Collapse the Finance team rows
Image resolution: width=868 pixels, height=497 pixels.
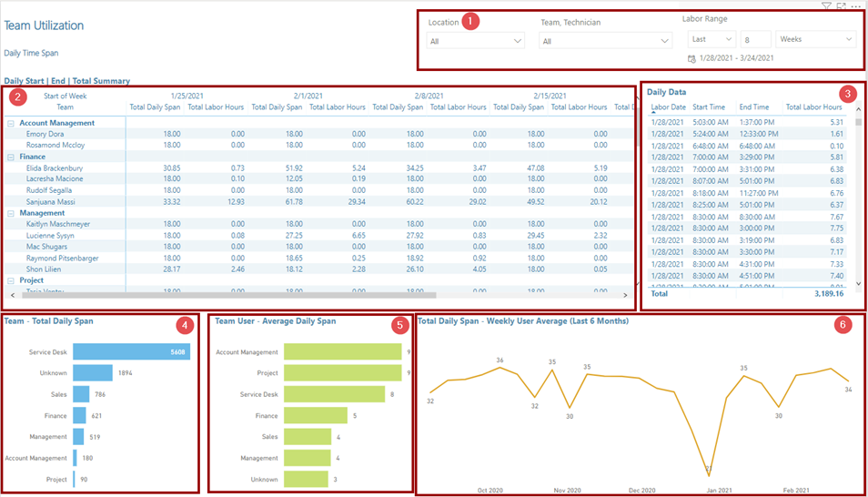10,157
